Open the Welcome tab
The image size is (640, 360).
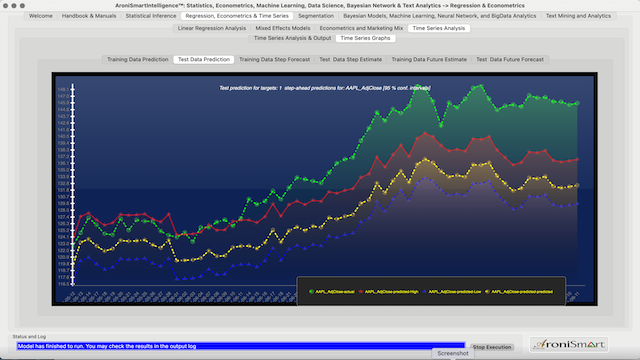click(x=40, y=16)
